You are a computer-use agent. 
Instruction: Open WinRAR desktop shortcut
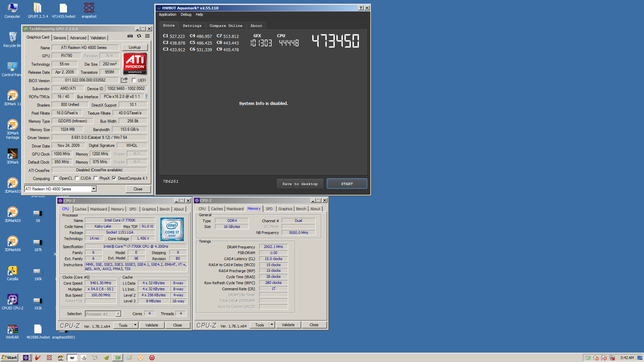click(12, 331)
